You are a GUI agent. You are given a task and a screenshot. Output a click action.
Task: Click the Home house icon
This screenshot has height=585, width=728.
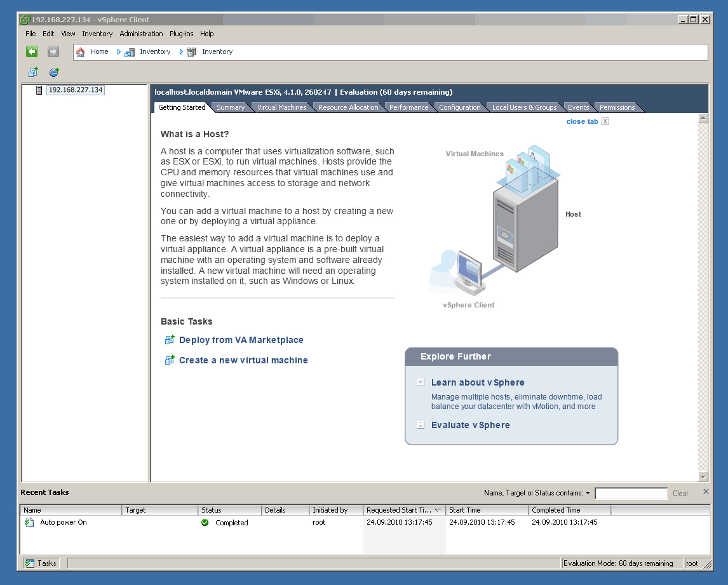[80, 52]
